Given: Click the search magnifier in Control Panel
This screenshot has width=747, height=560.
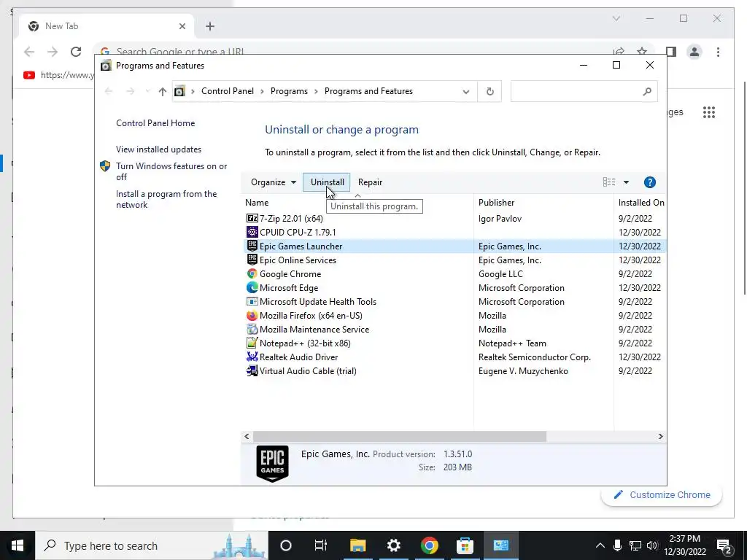Looking at the screenshot, I should [646, 91].
